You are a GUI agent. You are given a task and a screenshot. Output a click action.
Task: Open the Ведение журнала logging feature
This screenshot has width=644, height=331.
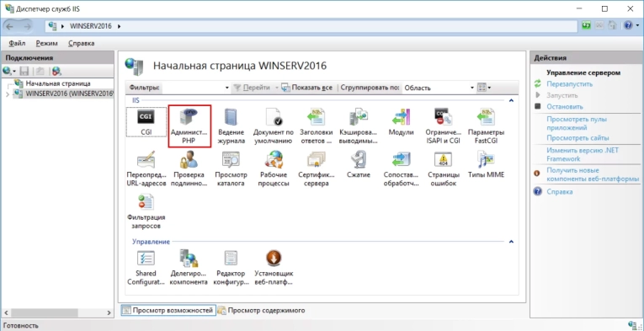(x=232, y=125)
